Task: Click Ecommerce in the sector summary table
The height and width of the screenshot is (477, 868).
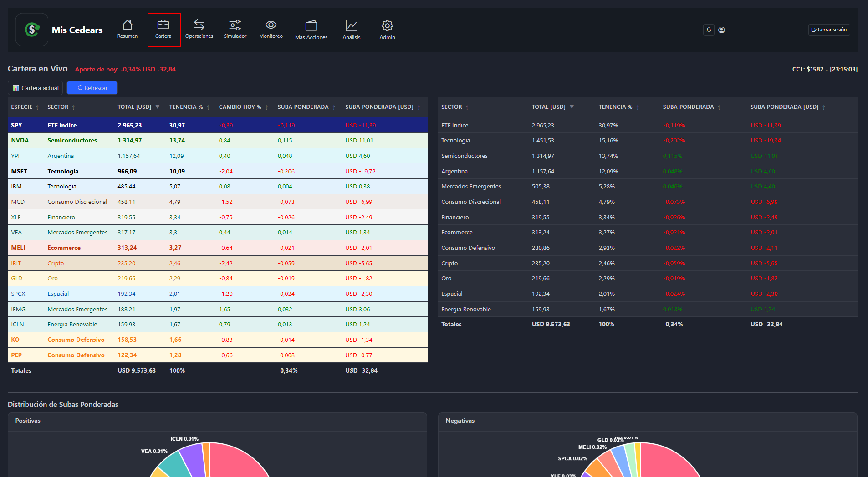Action: [457, 232]
